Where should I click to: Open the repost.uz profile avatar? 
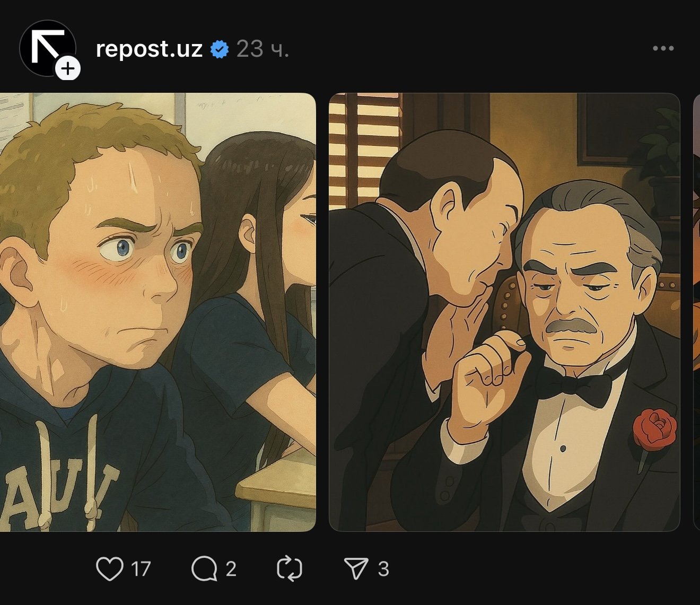pos(48,48)
